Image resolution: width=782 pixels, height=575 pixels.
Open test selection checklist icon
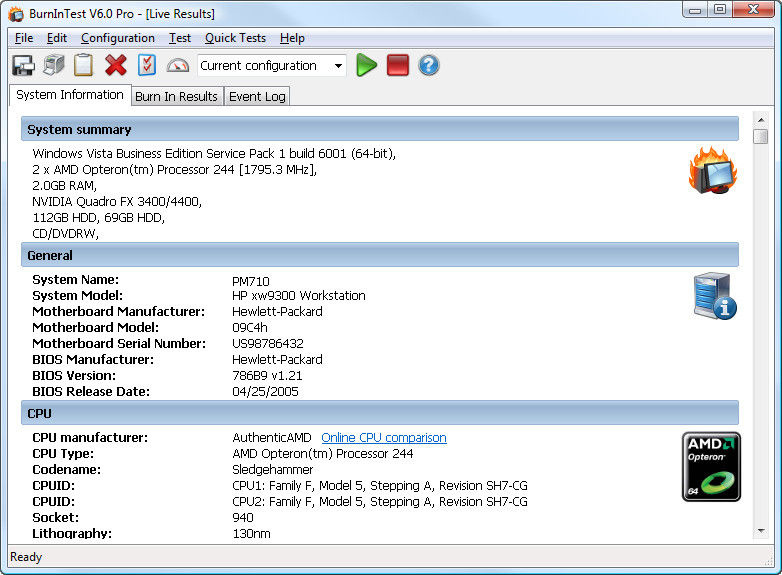click(147, 66)
